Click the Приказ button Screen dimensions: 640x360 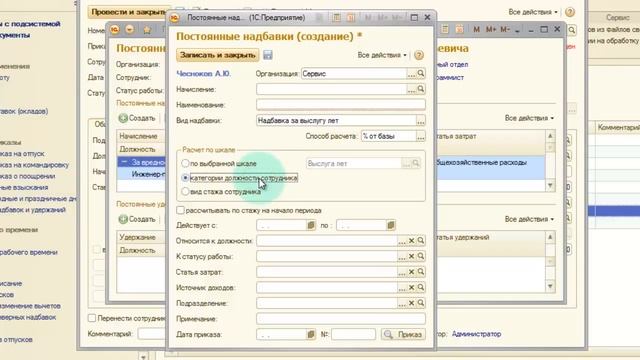coord(403,334)
